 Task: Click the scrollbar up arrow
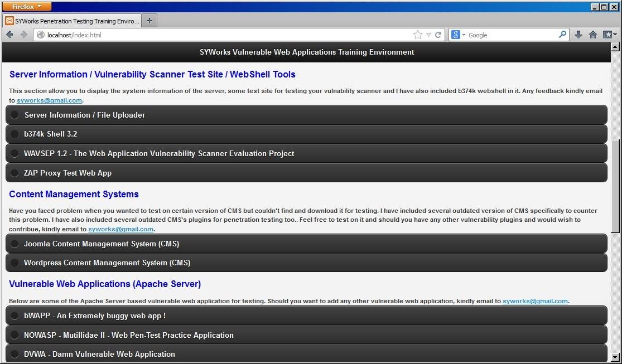615,47
